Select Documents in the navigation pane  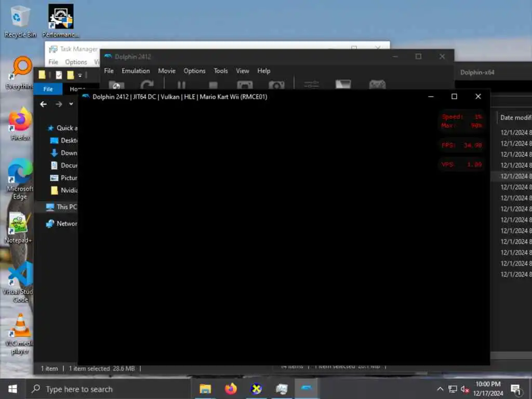click(64, 166)
